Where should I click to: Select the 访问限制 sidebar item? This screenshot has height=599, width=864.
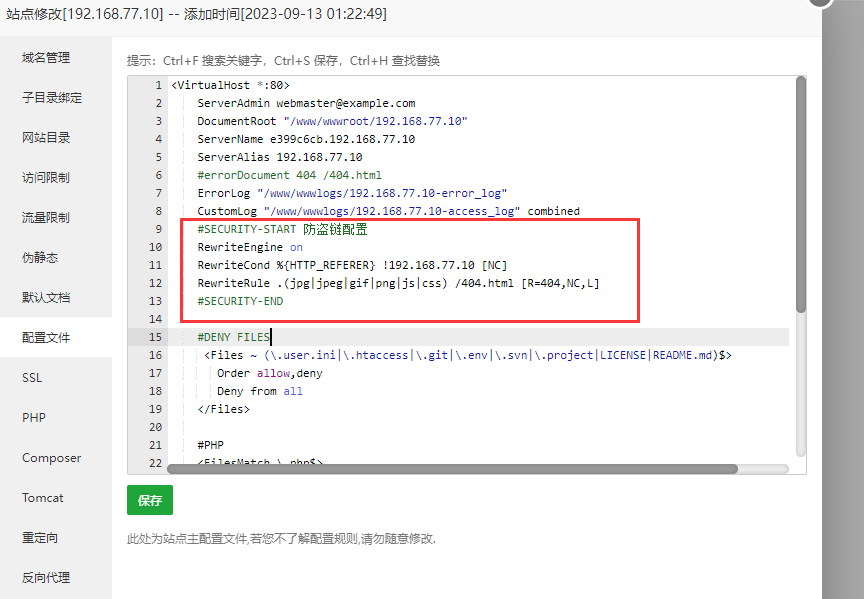(45, 177)
